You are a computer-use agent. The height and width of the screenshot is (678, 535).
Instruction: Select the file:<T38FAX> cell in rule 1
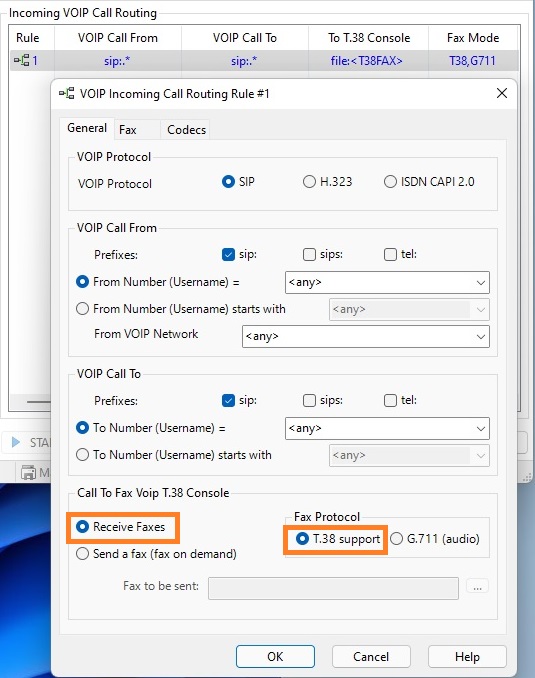(367, 61)
